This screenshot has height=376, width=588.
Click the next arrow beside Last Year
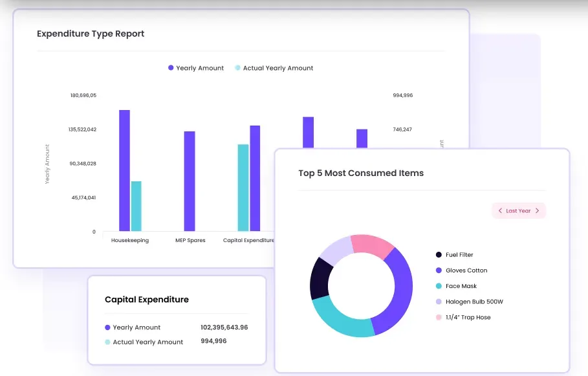click(537, 211)
